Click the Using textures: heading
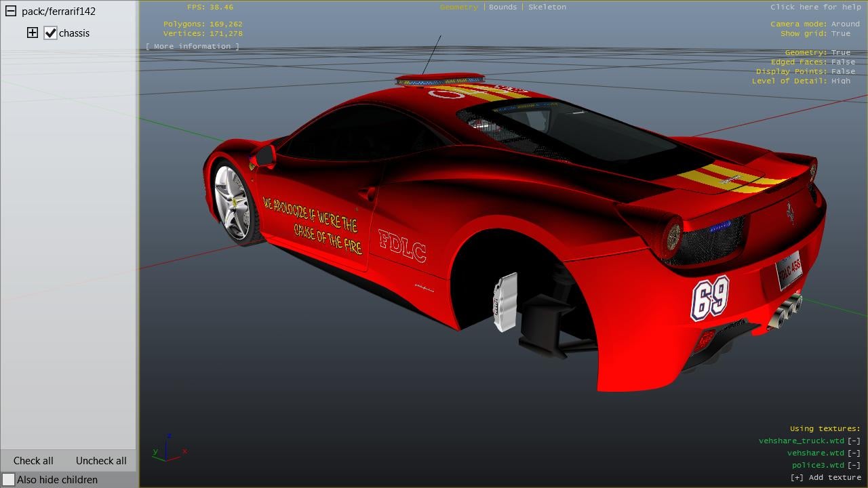The width and height of the screenshot is (868, 488). [825, 428]
